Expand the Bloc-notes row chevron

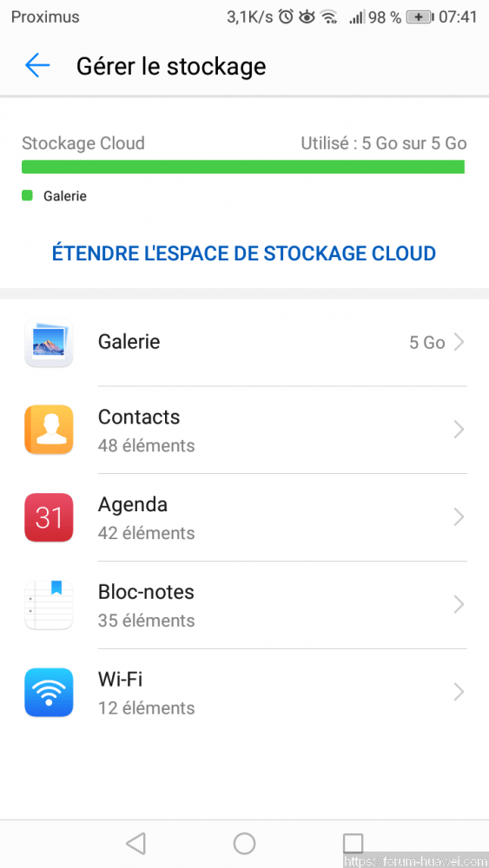459,605
